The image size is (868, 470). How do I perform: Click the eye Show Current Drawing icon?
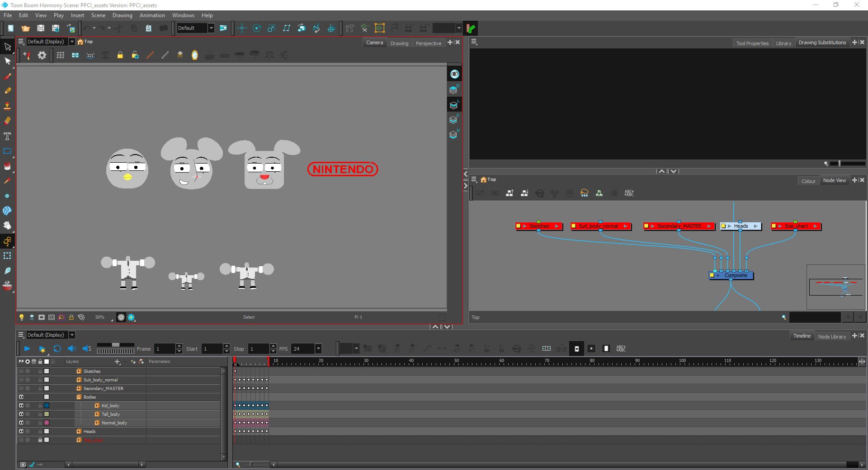(x=454, y=74)
